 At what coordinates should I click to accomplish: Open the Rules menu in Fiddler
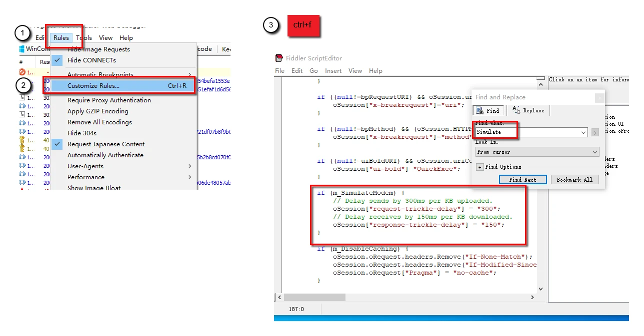pyautogui.click(x=61, y=38)
